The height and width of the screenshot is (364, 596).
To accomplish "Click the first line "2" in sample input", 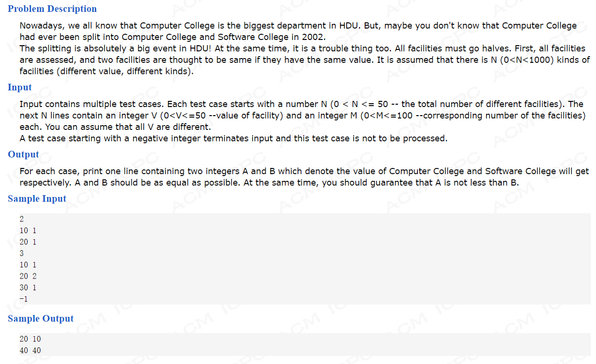I will pyautogui.click(x=21, y=219).
